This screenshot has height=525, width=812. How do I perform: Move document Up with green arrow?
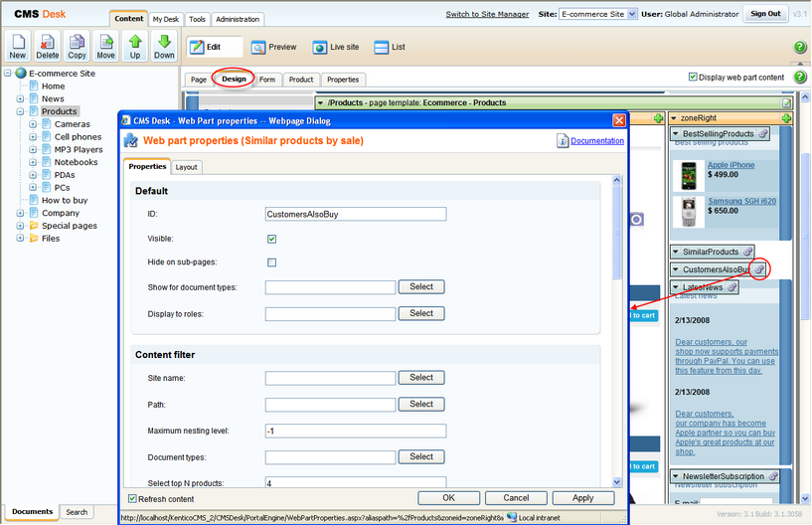(x=135, y=46)
